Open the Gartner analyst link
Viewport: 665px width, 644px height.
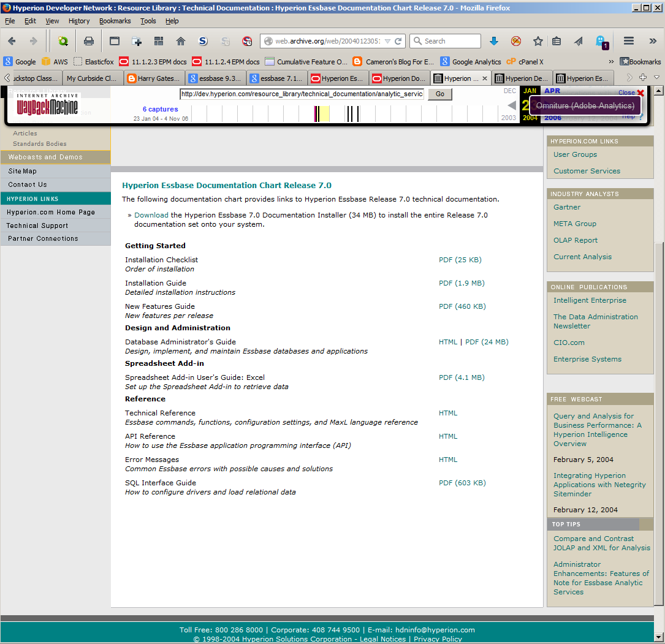tap(567, 207)
